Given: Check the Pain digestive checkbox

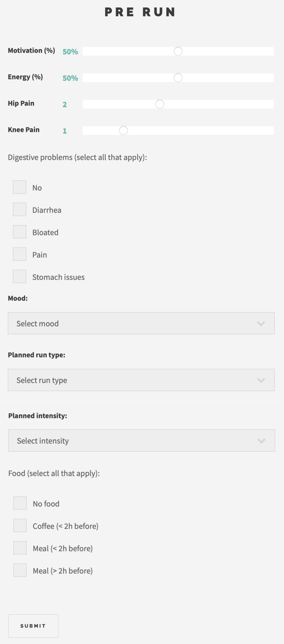Looking at the screenshot, I should click(20, 254).
